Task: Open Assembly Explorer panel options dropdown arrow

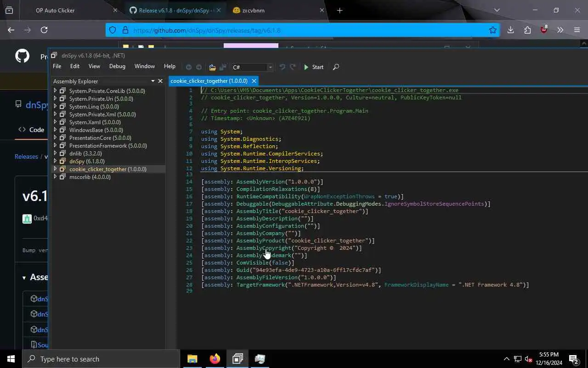Action: (153, 81)
